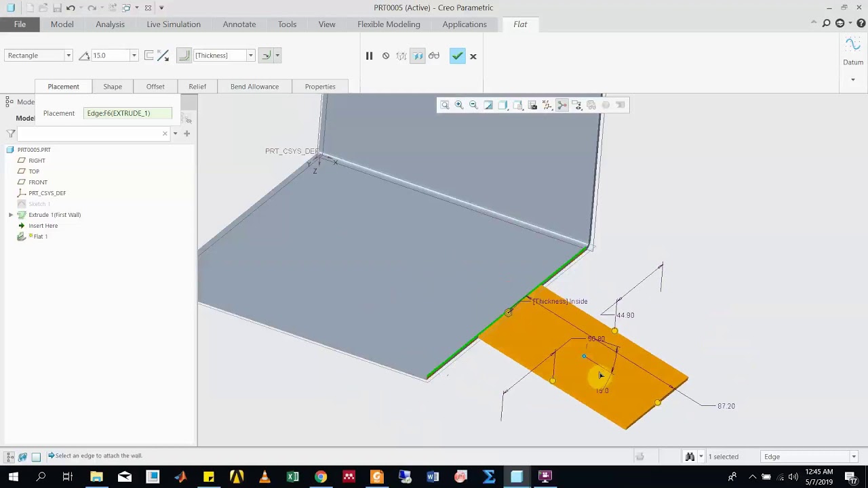Click the inside radius dimension location icon
Screen dimensions: 868x488
[266, 56]
